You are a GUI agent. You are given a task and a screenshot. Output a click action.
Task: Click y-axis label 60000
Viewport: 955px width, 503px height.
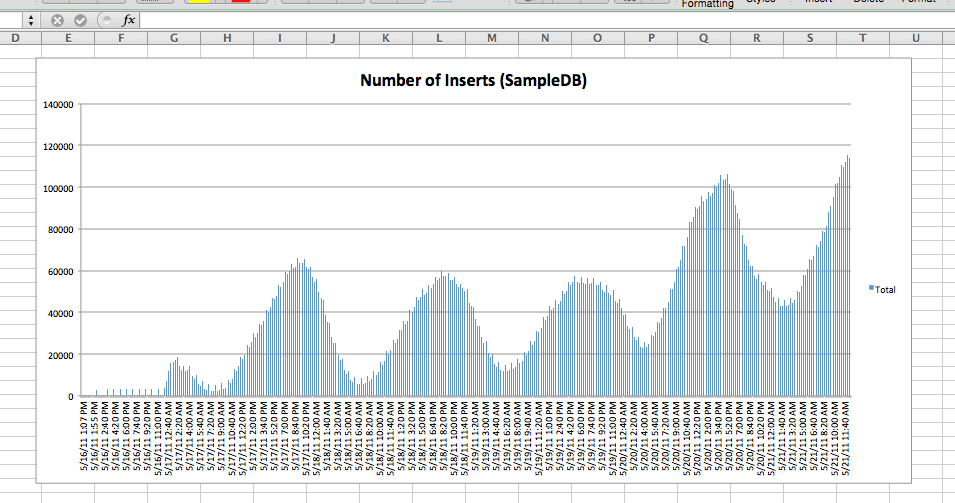tap(61, 272)
